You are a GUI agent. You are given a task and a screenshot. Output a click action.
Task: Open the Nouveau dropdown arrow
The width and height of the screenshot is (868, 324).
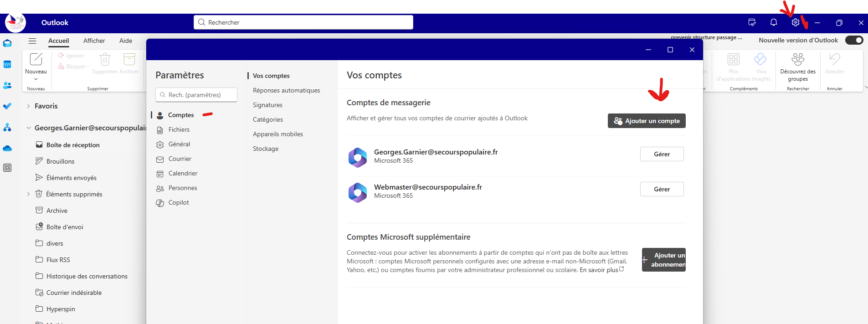pyautogui.click(x=36, y=79)
